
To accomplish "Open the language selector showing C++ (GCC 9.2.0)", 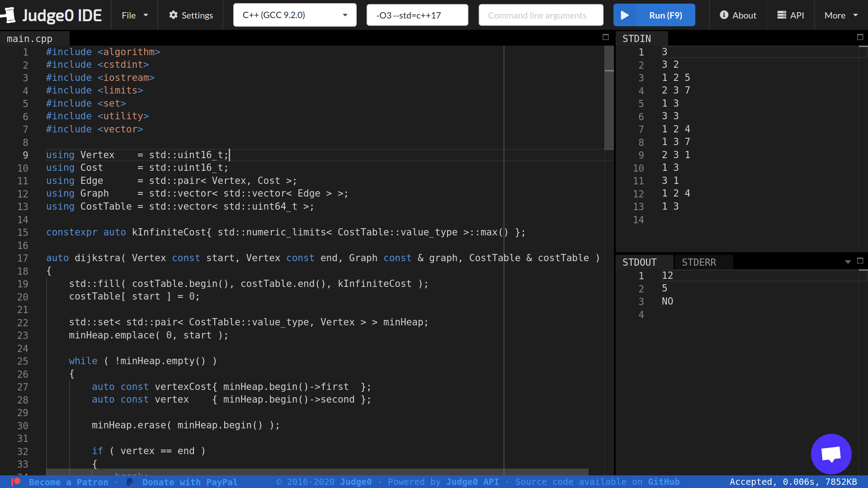I will click(294, 14).
